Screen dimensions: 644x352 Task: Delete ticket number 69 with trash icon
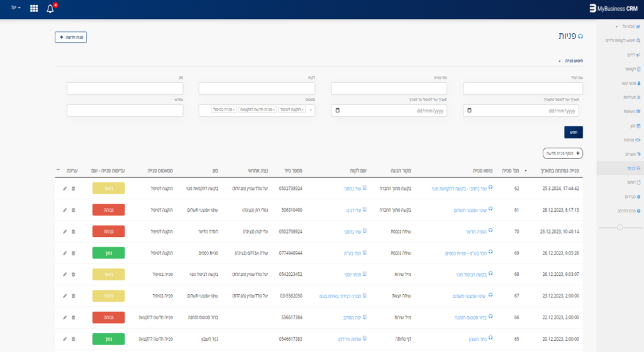[74, 253]
